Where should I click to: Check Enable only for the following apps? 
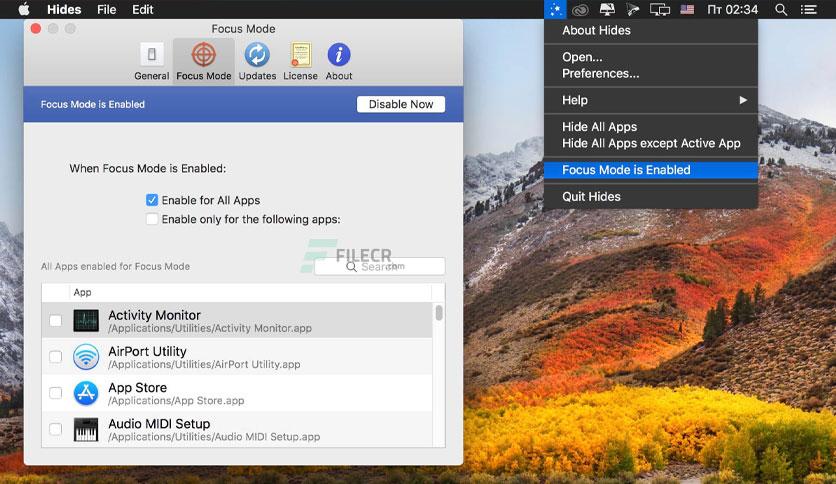coord(152,219)
